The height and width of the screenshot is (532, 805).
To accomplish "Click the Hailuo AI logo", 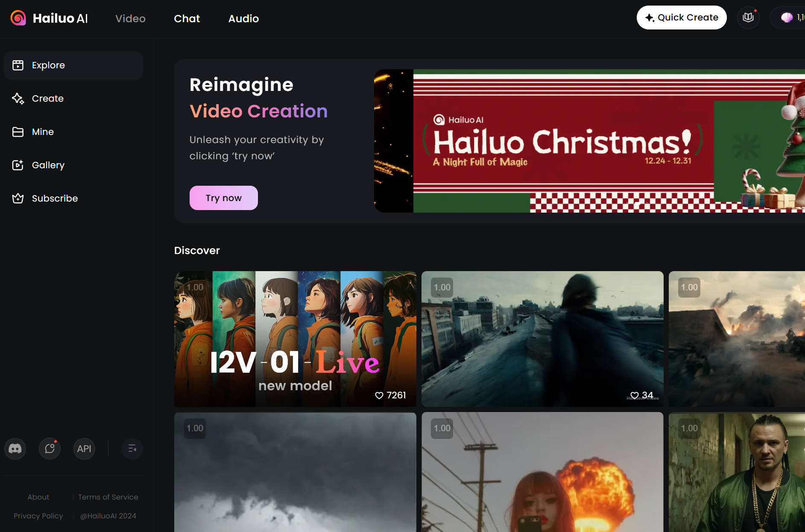I will 49,18.
